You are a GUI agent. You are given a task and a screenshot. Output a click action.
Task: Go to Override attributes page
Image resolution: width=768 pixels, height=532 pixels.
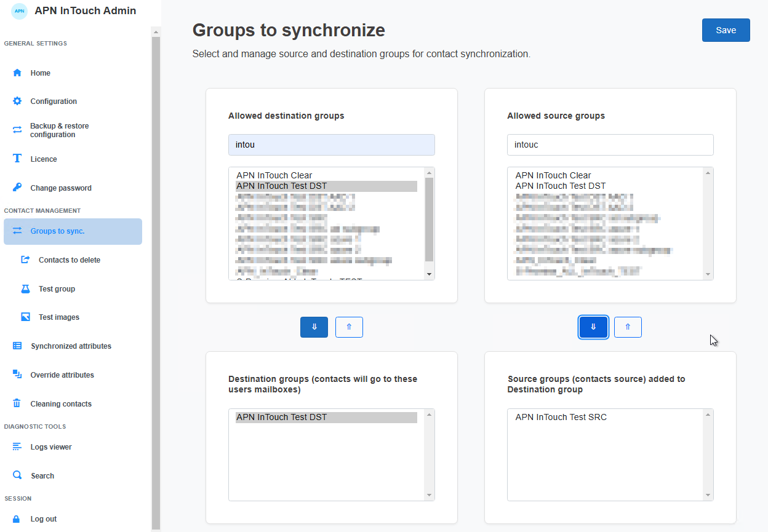62,375
